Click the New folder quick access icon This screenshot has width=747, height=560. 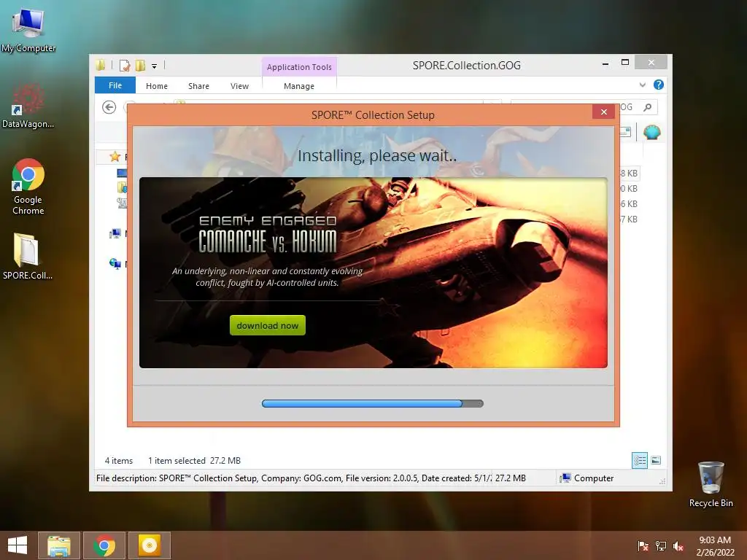(141, 66)
